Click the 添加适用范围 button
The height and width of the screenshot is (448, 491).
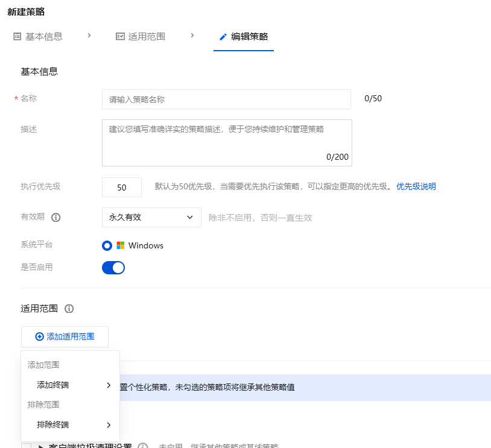[65, 336]
